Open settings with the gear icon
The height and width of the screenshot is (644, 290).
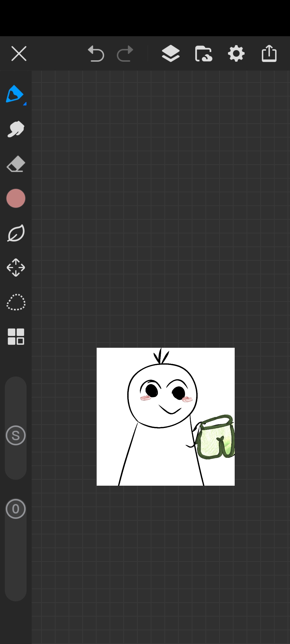236,54
